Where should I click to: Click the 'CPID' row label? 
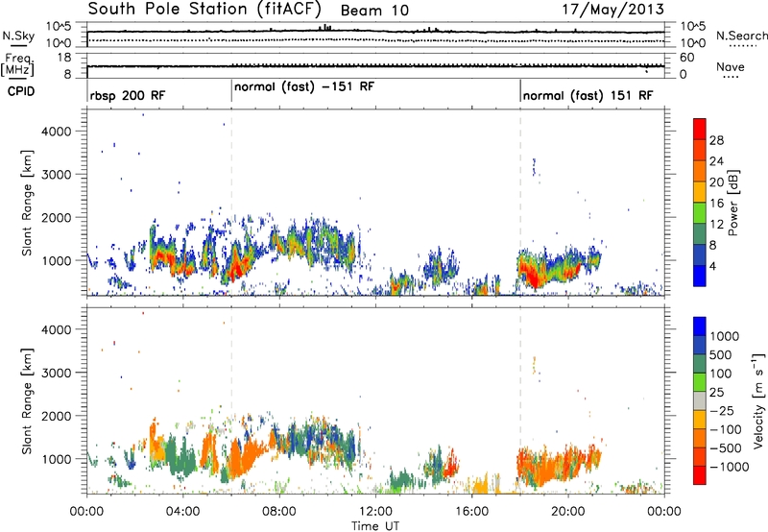[21, 91]
